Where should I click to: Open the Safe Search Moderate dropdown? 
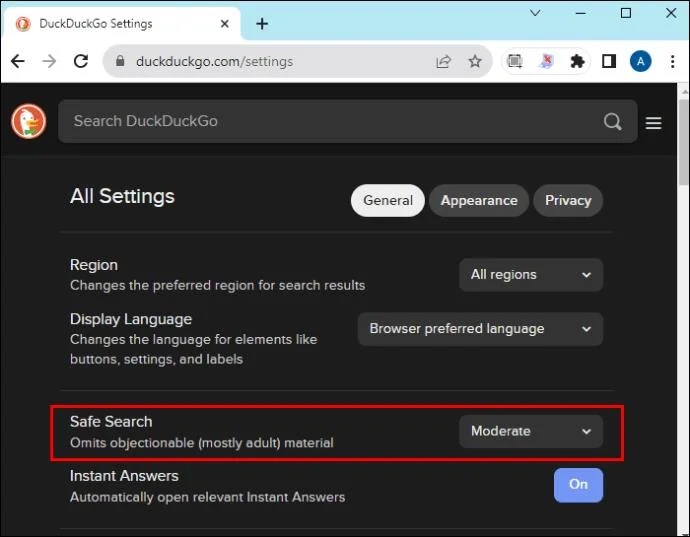pos(531,431)
